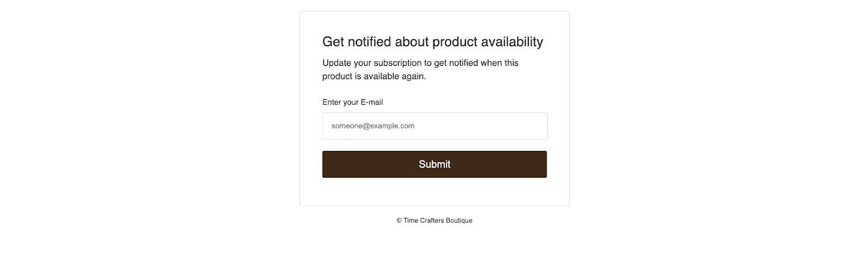Focus the email address input field
The image size is (868, 266).
434,126
